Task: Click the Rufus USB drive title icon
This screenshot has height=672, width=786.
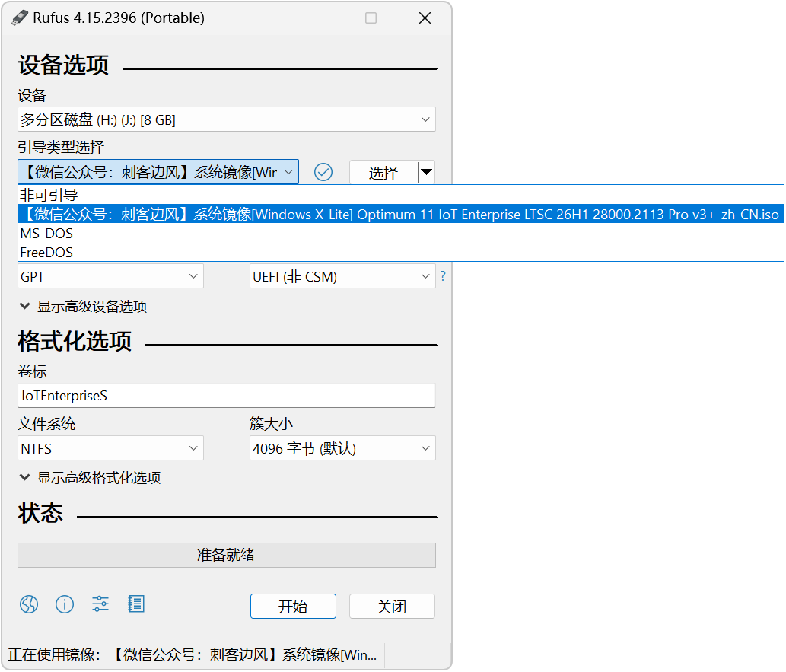Action: coord(20,18)
